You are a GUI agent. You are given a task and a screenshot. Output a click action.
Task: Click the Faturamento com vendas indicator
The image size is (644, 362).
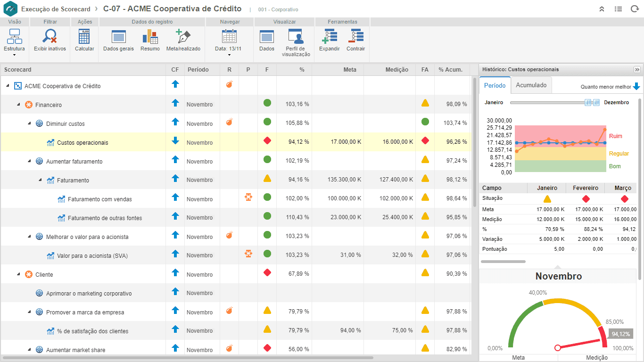100,199
